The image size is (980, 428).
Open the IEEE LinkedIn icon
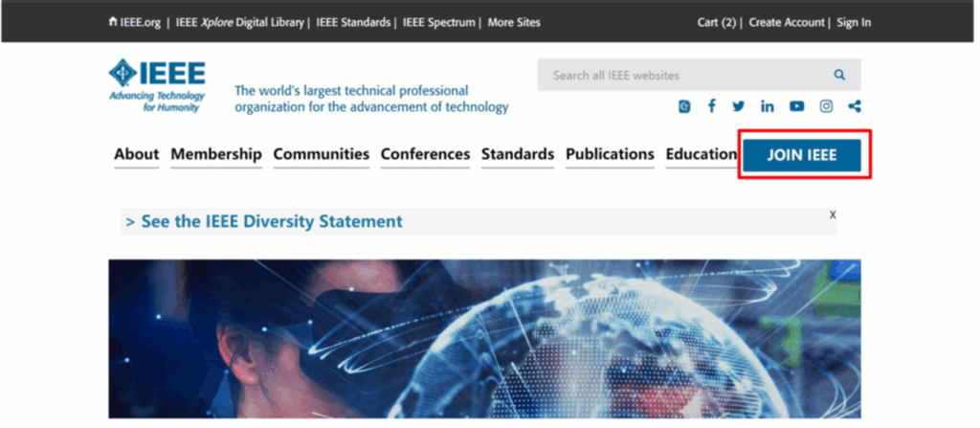click(x=767, y=106)
